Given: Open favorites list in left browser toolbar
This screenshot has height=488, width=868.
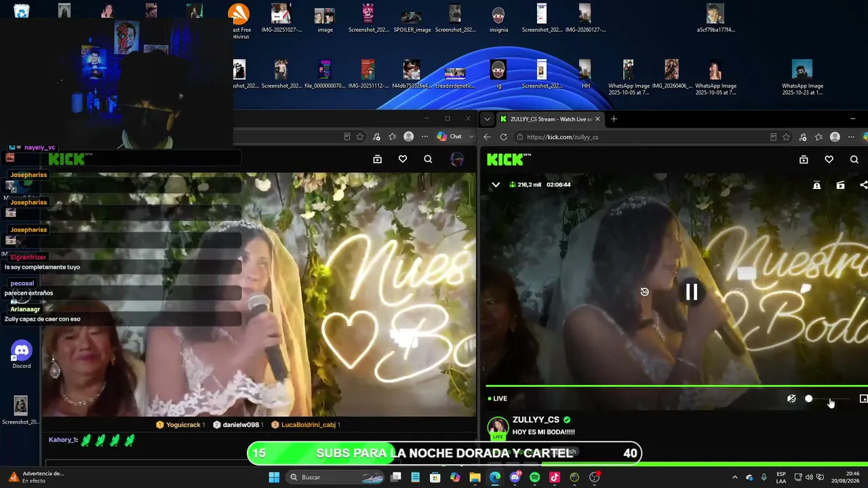Looking at the screenshot, I should point(392,136).
